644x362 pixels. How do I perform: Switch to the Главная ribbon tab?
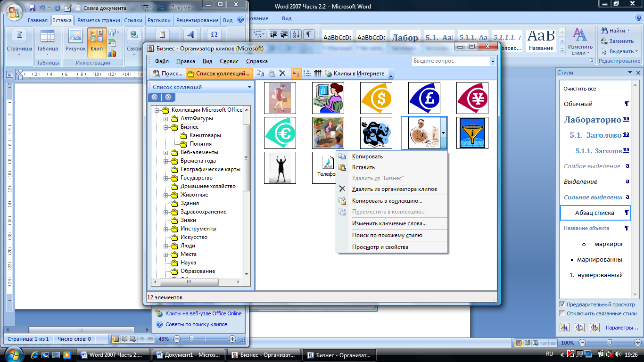click(37, 20)
